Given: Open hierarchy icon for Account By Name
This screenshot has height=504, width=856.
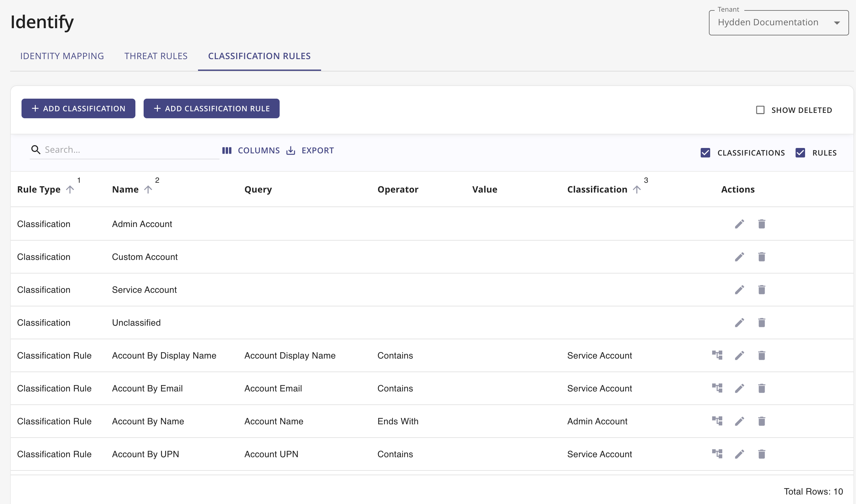Looking at the screenshot, I should tap(717, 421).
